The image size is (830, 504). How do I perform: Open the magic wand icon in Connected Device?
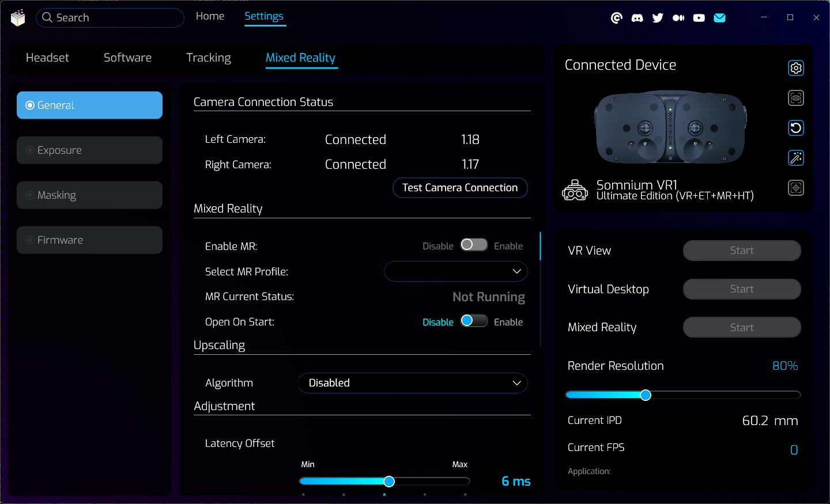795,158
